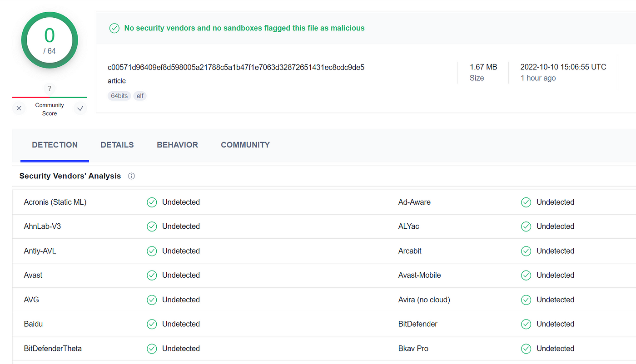Screen dimensions: 636x364
Task: Click the Size label under 1.67 MB
Action: (477, 78)
